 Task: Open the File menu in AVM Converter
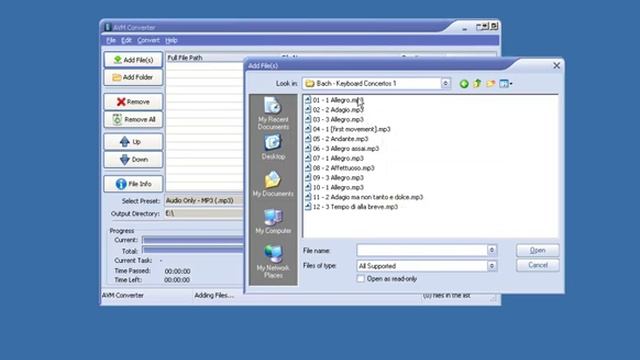click(111, 40)
